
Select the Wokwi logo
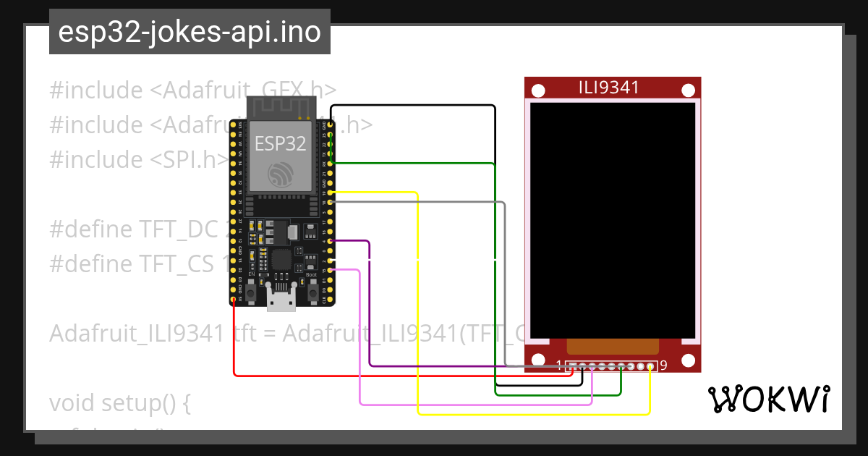[x=770, y=398]
